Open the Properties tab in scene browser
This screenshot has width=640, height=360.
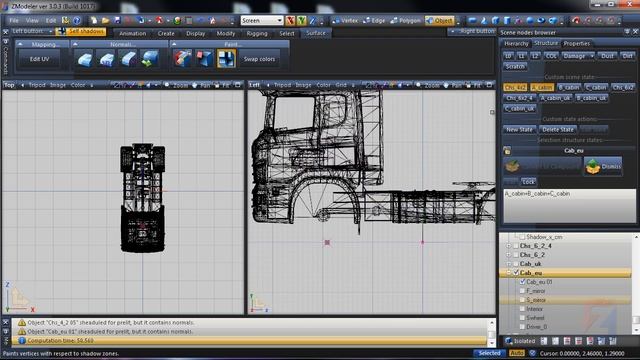[x=577, y=43]
